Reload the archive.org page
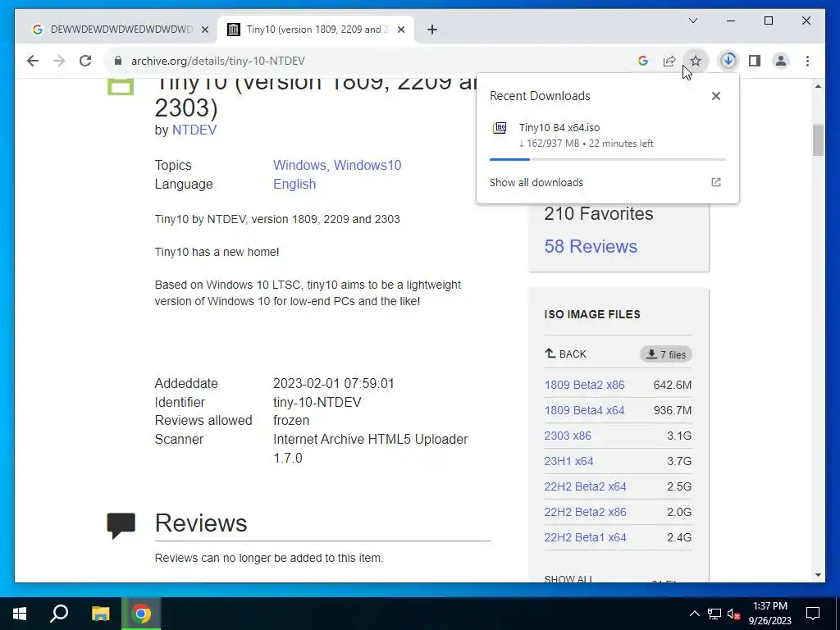 tap(85, 61)
